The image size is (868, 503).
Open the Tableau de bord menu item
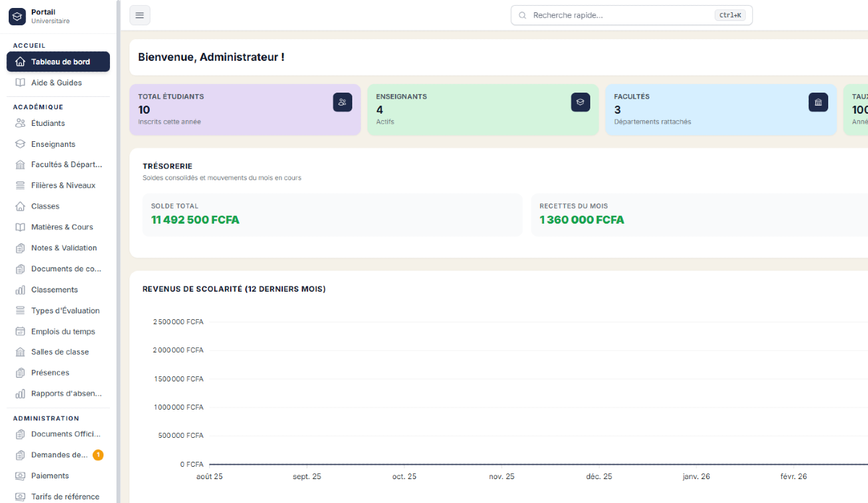[x=58, y=62]
